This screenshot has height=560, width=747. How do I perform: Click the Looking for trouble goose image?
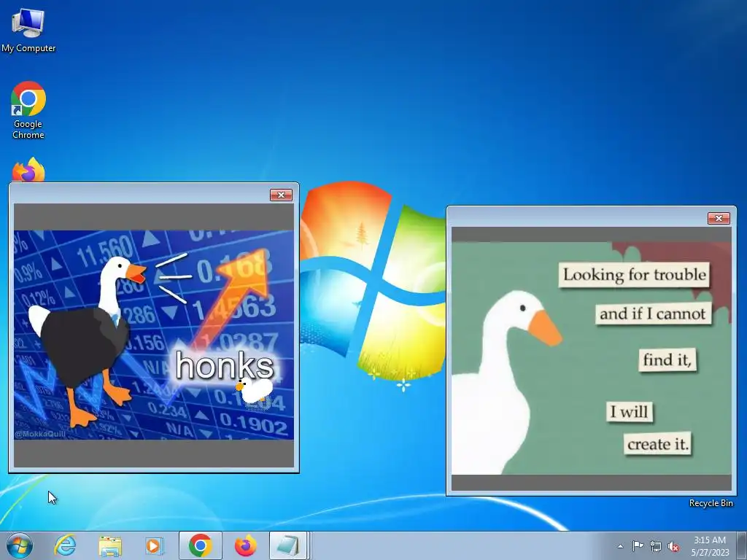591,358
